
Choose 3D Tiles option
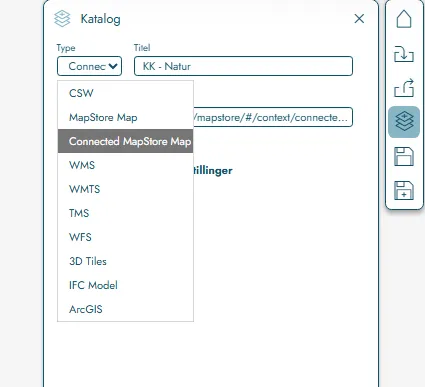point(125,261)
